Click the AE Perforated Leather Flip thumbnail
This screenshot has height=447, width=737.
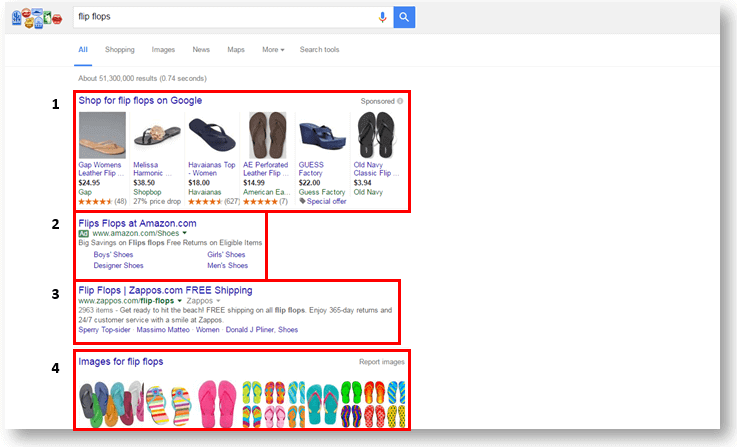(x=267, y=135)
